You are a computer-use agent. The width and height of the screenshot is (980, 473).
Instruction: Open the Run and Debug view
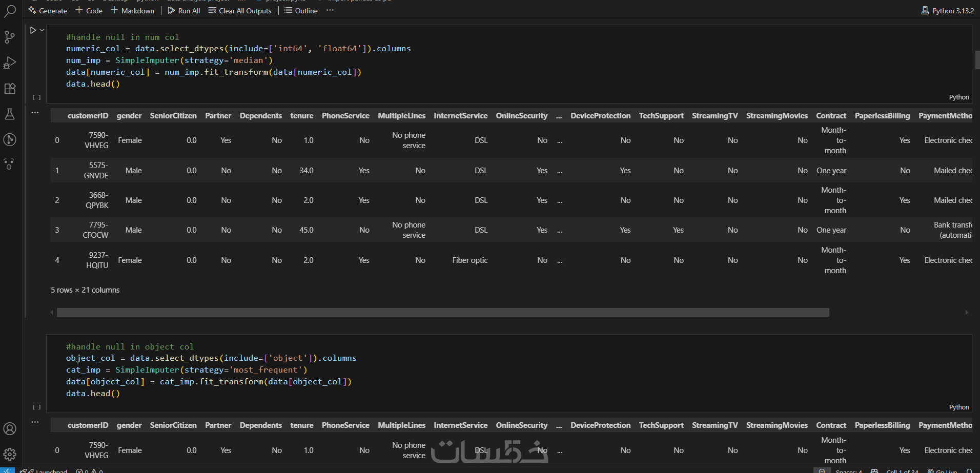tap(10, 63)
